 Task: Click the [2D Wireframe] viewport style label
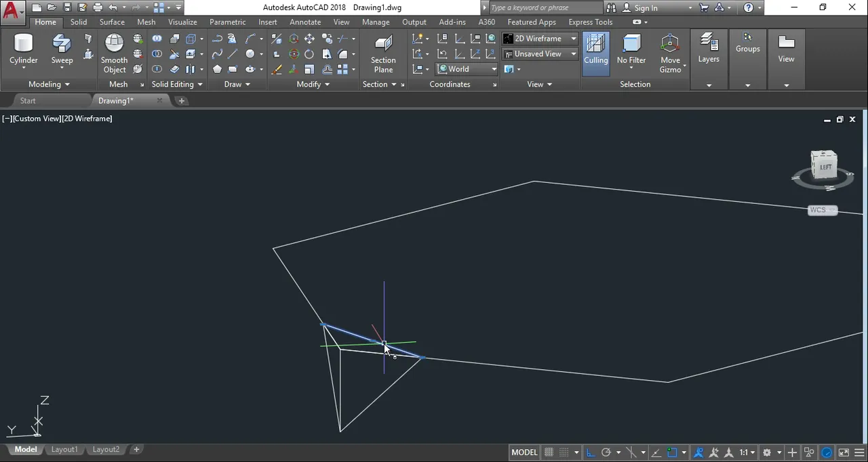pos(87,119)
